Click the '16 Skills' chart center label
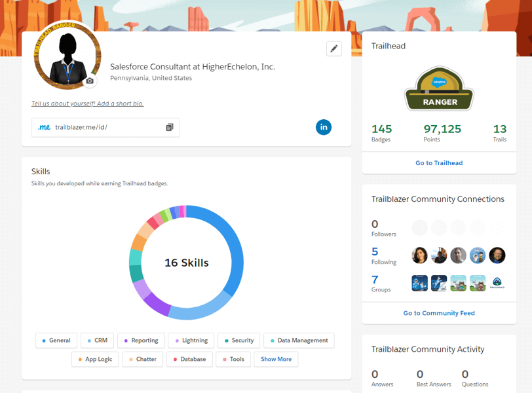The image size is (532, 393). (x=186, y=263)
